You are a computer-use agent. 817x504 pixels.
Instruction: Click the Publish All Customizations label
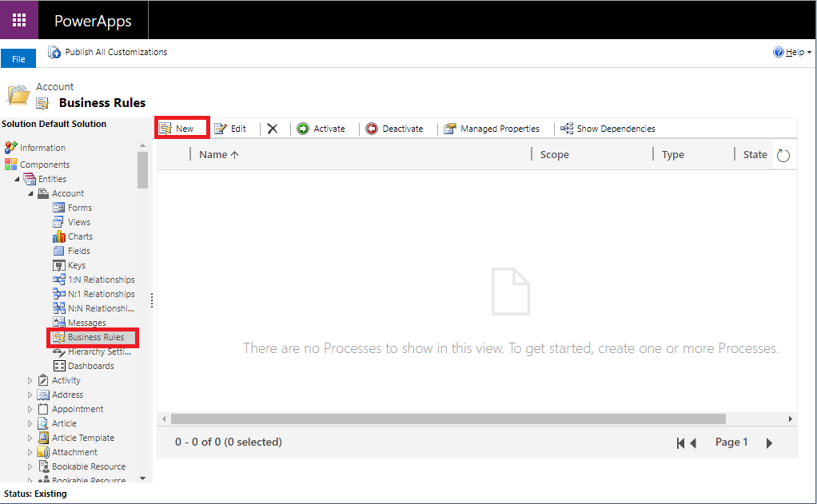click(116, 52)
